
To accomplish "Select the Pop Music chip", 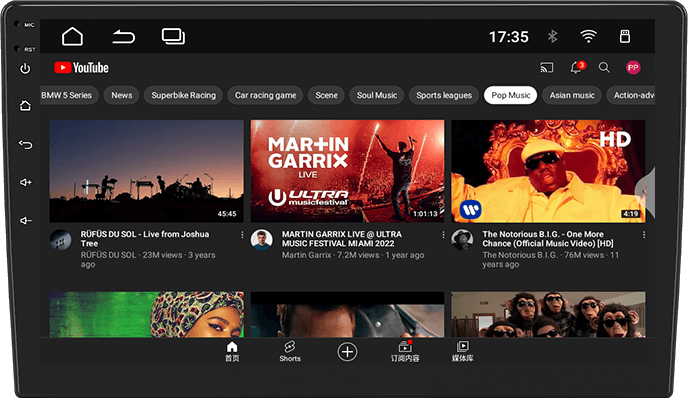I will coord(510,95).
